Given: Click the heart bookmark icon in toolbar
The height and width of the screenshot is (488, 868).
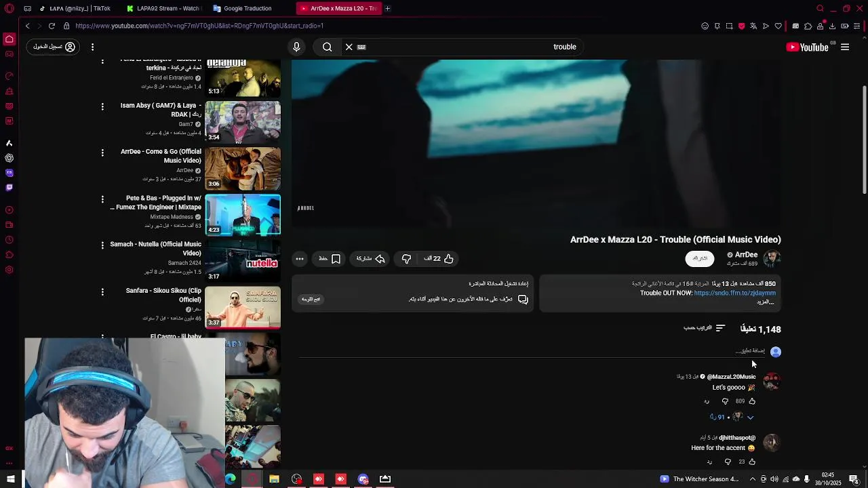Looking at the screenshot, I should click(778, 26).
